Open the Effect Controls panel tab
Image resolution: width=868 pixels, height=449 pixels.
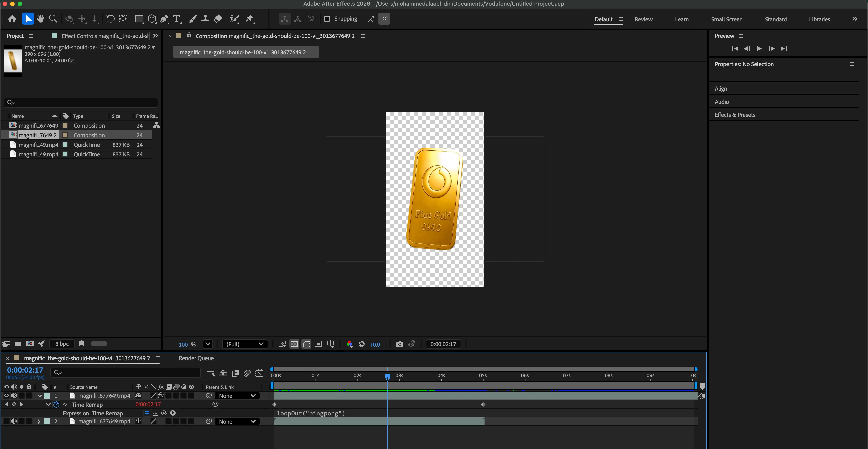tap(105, 36)
